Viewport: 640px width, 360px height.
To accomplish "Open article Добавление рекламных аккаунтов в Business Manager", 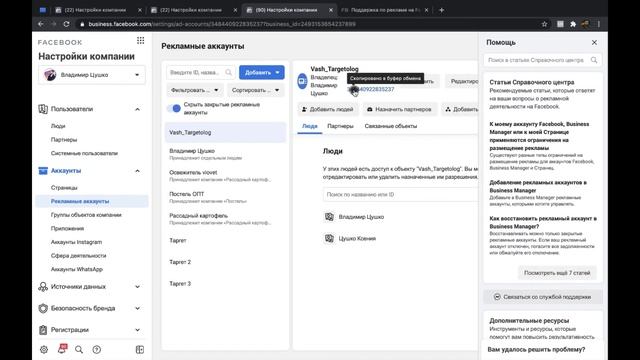I will coord(538,187).
